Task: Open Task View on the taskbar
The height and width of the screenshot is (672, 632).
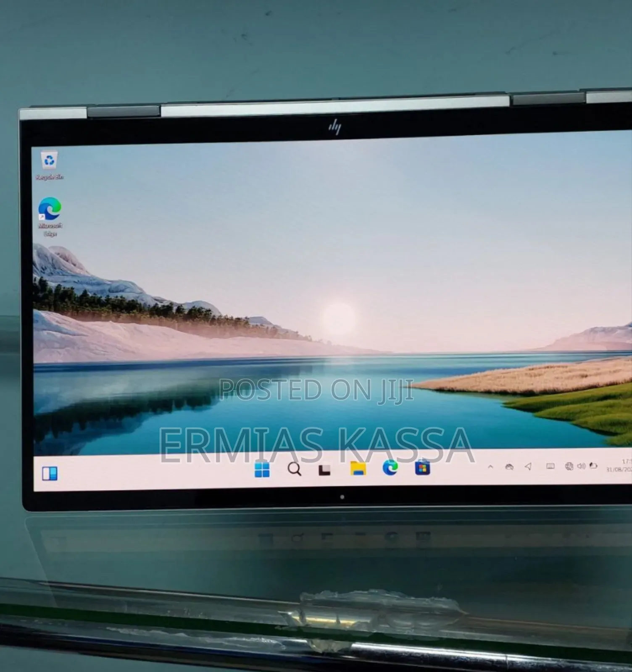Action: coord(324,469)
